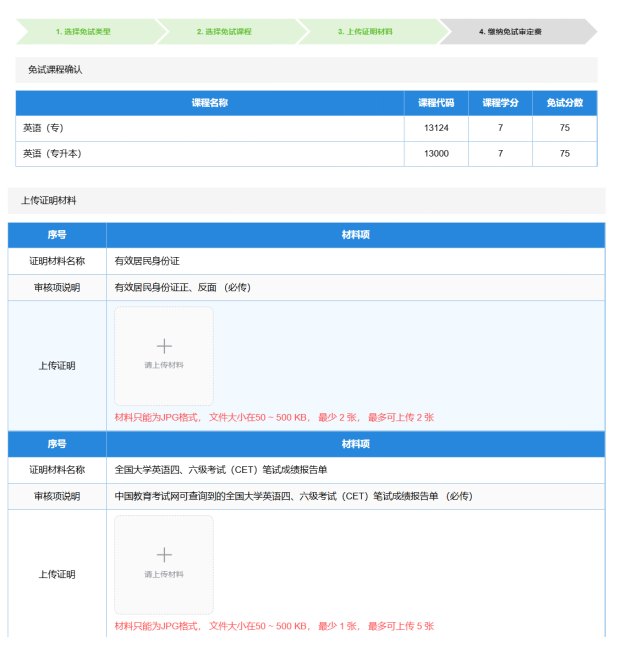Click the red notice limiting upload to 2 images
The width and height of the screenshot is (630, 655).
(274, 417)
